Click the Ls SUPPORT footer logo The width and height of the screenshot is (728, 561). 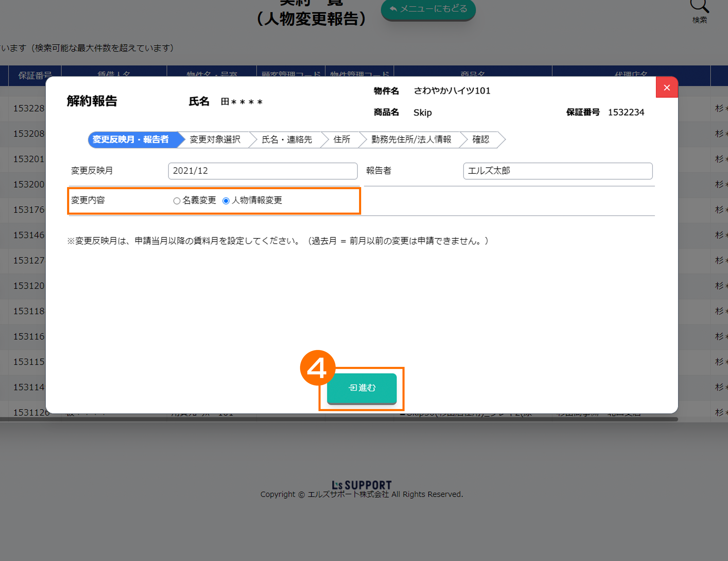point(361,484)
